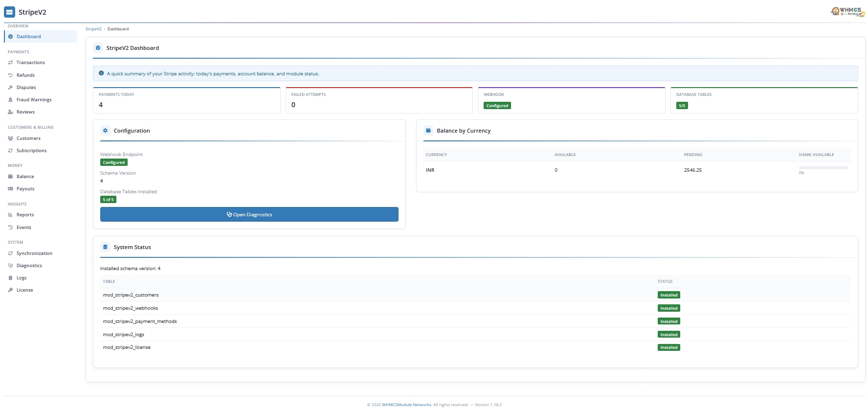Image resolution: width=868 pixels, height=412 pixels.
Task: Open the Dashboard menu item
Action: coord(41,37)
